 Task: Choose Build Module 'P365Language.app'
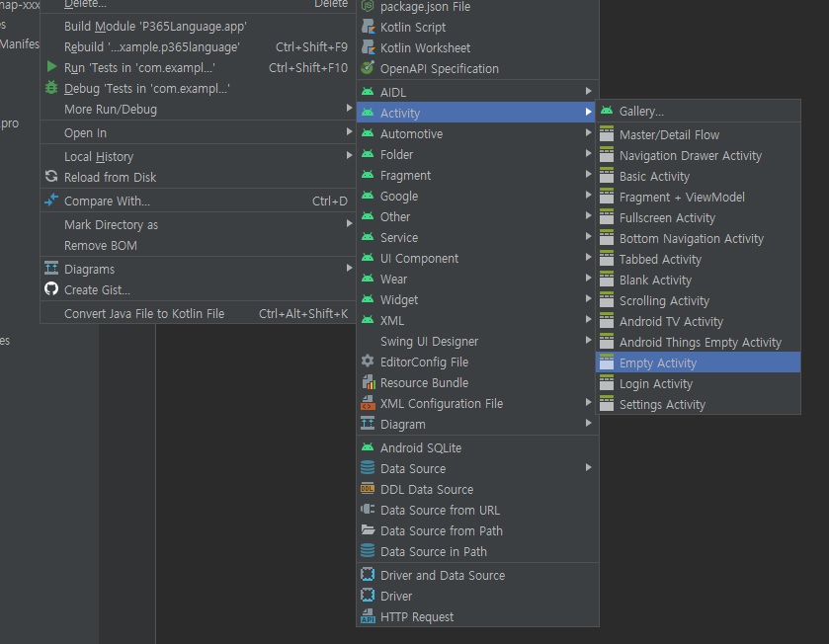click(198, 26)
